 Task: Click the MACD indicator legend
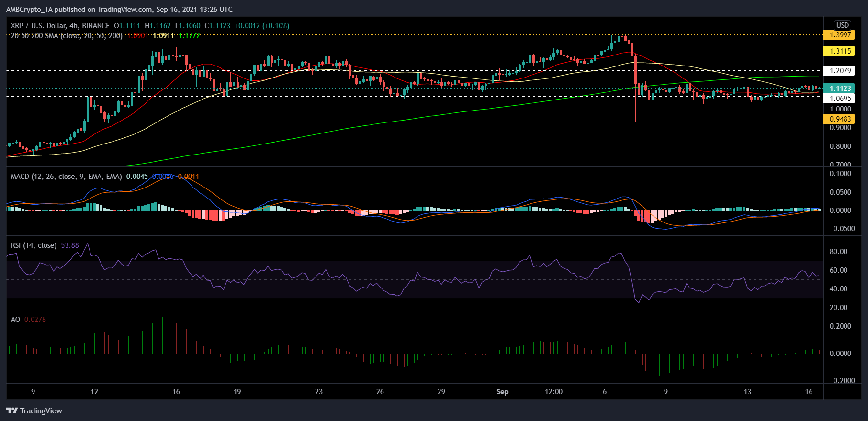pyautogui.click(x=66, y=177)
